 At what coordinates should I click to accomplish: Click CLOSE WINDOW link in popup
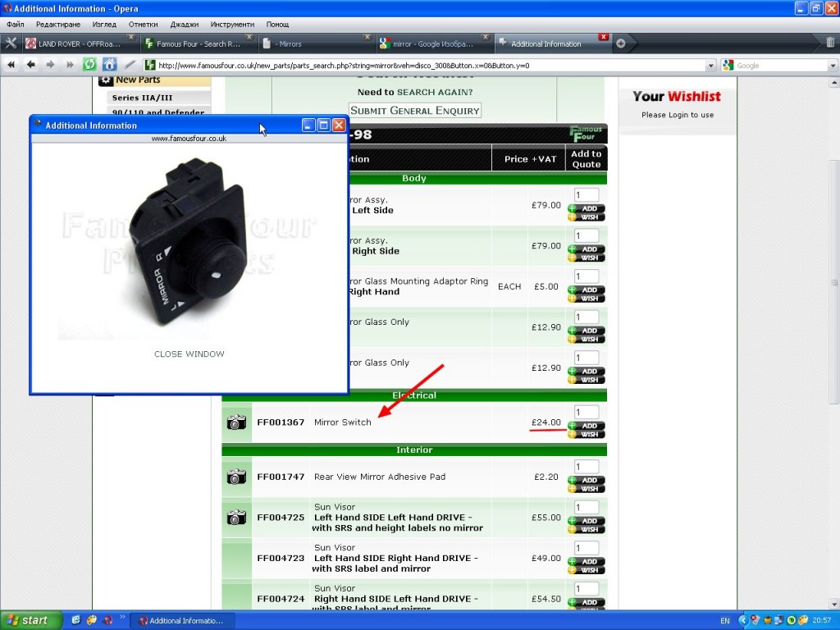(189, 354)
